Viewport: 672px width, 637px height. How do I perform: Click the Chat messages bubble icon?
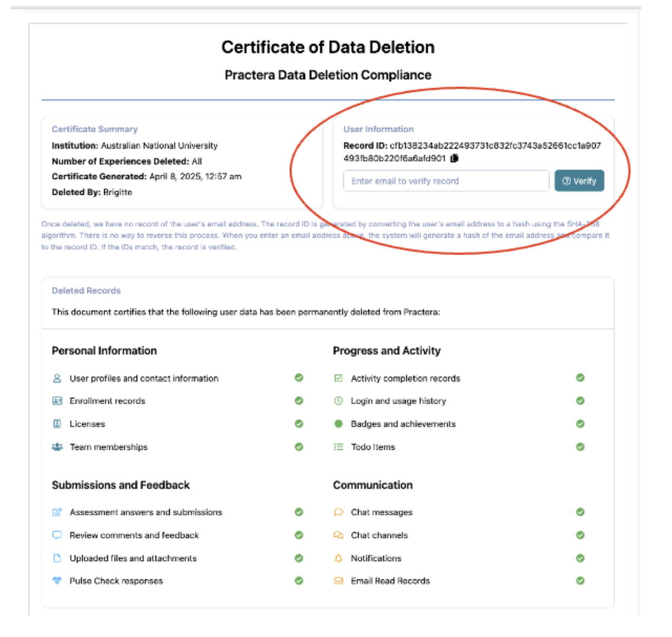click(x=338, y=512)
